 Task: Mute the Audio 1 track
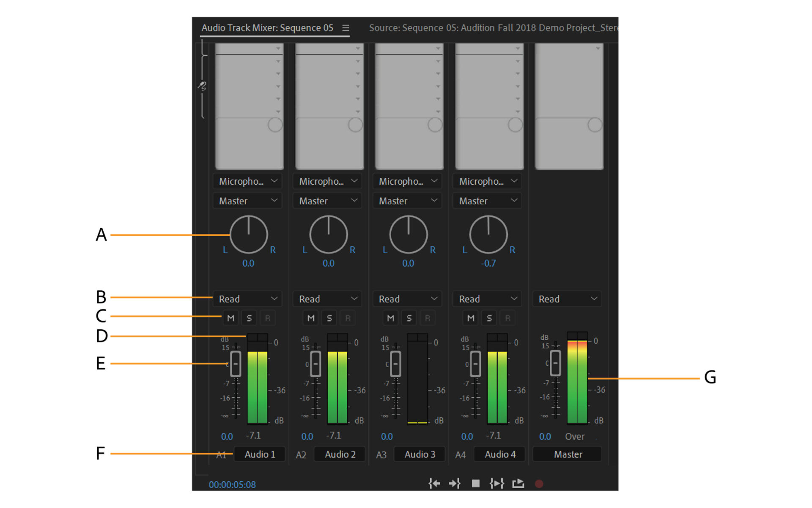click(x=230, y=318)
